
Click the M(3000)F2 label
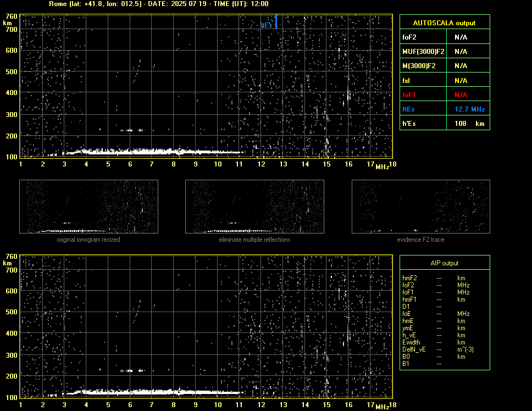click(419, 66)
